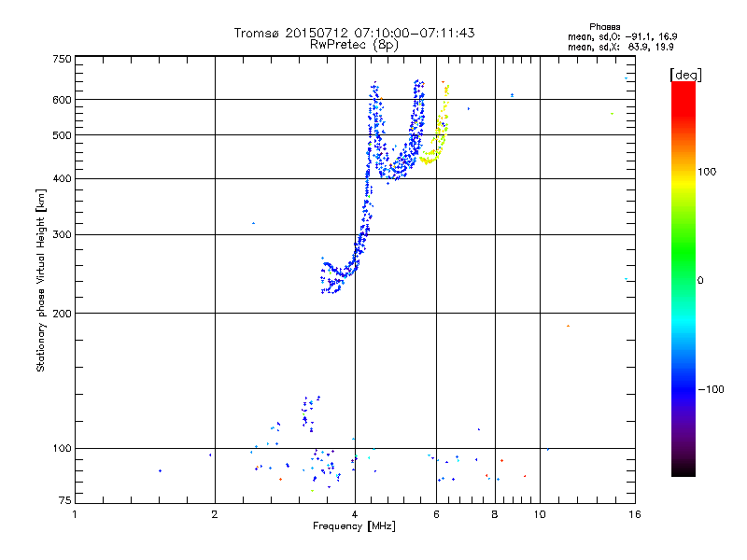Screen dimensions: 747x560
Task: Click the 'RwPretec (8p)' subtitle
Action: [x=354, y=45]
